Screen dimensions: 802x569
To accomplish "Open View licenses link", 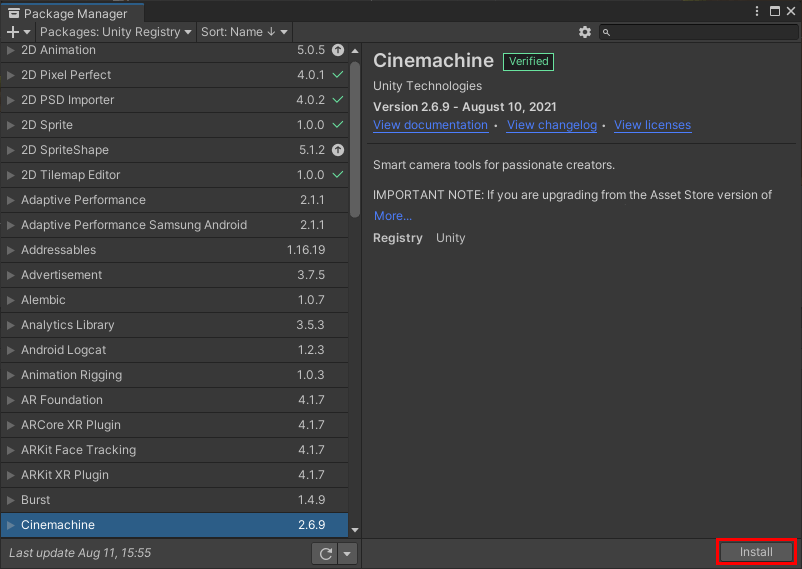I will pyautogui.click(x=652, y=125).
